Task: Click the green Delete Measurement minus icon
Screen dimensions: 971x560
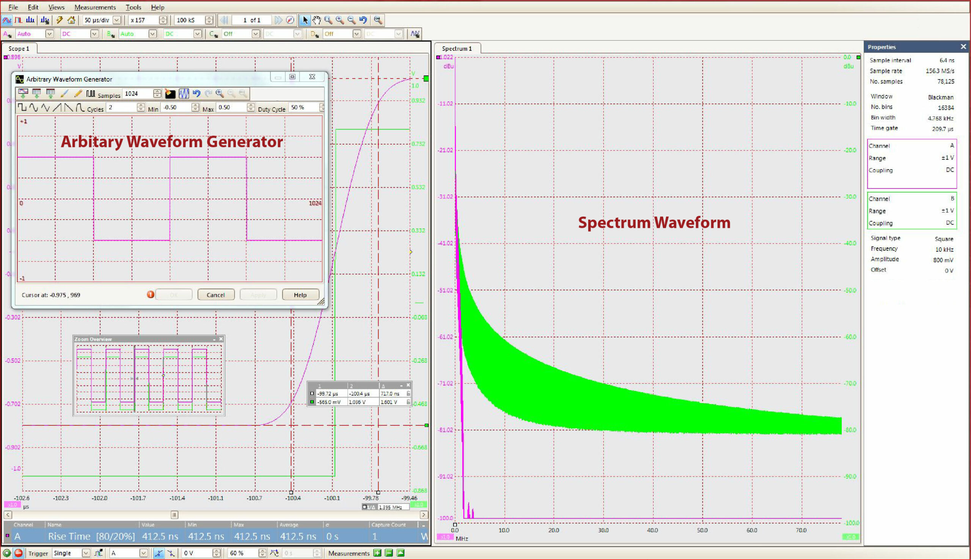Action: [389, 553]
